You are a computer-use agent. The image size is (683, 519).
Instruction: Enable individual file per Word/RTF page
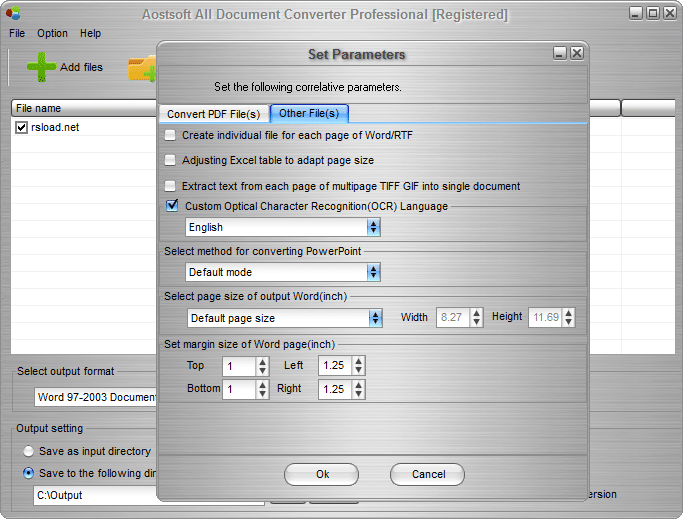coord(170,135)
